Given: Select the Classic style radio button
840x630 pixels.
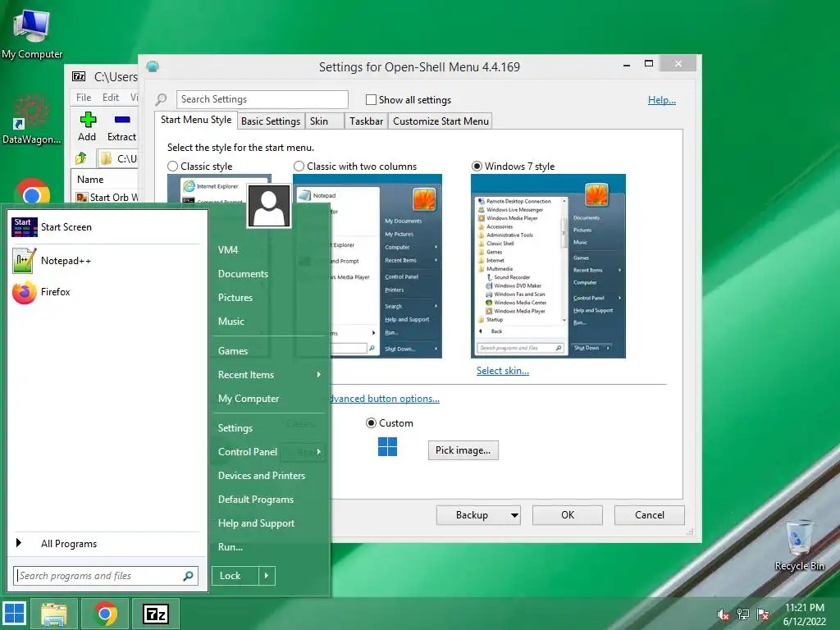Looking at the screenshot, I should pyautogui.click(x=172, y=166).
